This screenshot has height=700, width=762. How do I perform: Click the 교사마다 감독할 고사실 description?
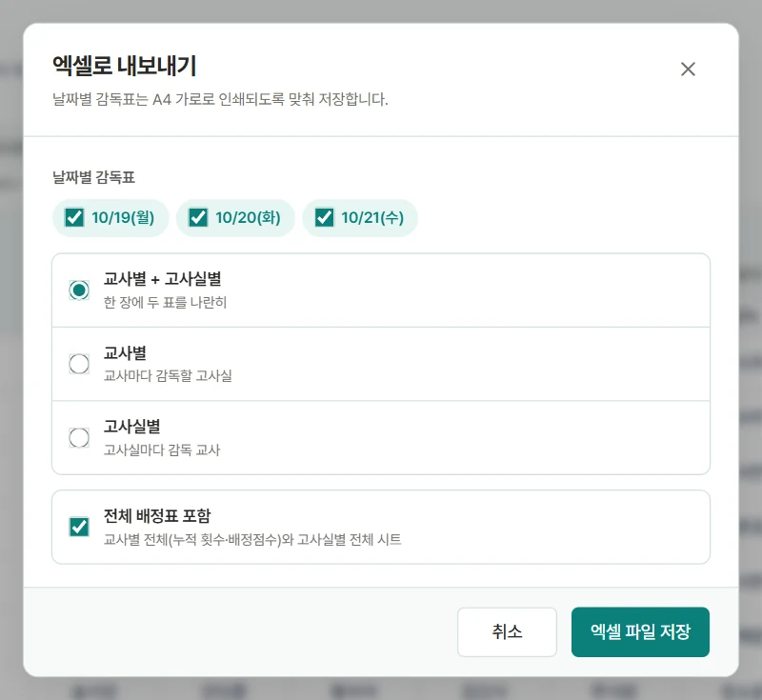[x=168, y=375]
